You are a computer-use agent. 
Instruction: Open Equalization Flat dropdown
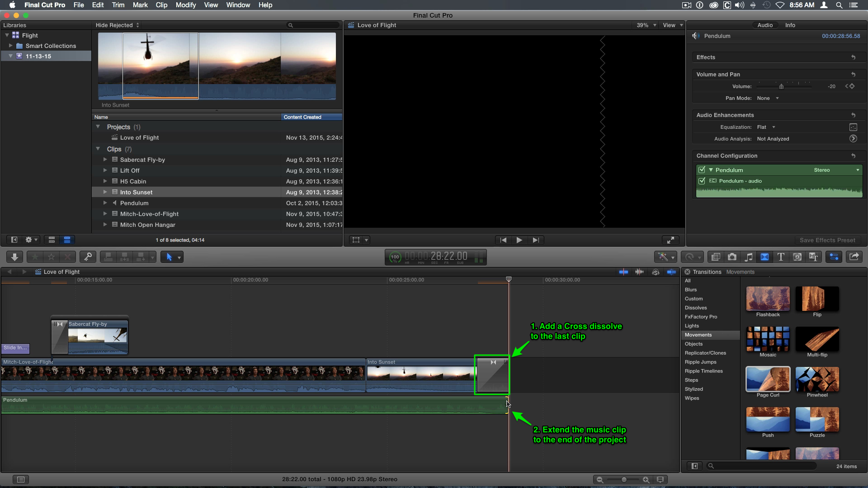766,127
